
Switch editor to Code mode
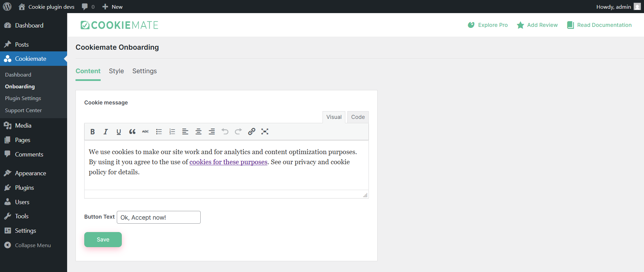coord(358,117)
